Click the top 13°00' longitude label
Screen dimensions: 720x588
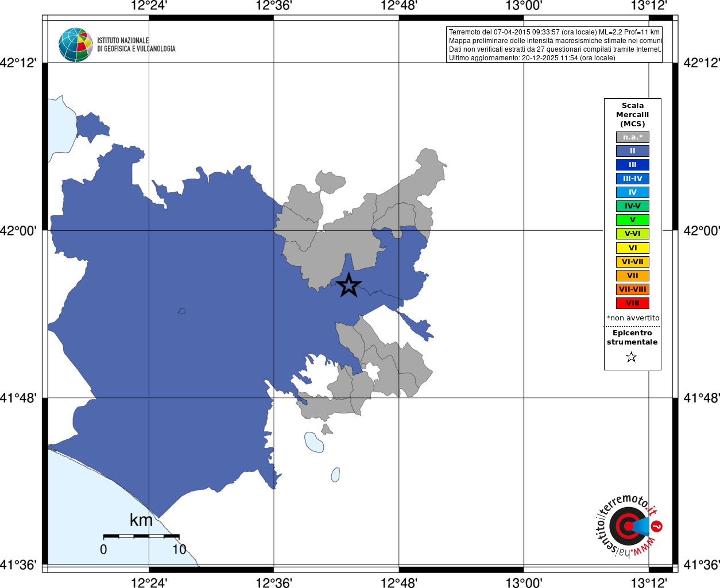(x=524, y=6)
